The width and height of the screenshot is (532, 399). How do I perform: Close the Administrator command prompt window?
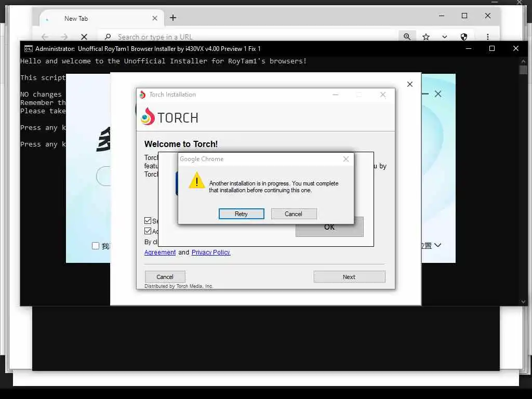pyautogui.click(x=516, y=48)
